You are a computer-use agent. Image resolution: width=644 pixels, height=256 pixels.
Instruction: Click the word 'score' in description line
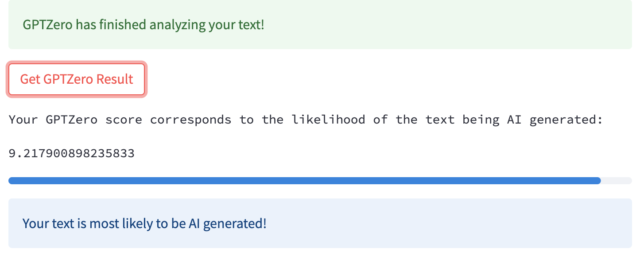[124, 120]
